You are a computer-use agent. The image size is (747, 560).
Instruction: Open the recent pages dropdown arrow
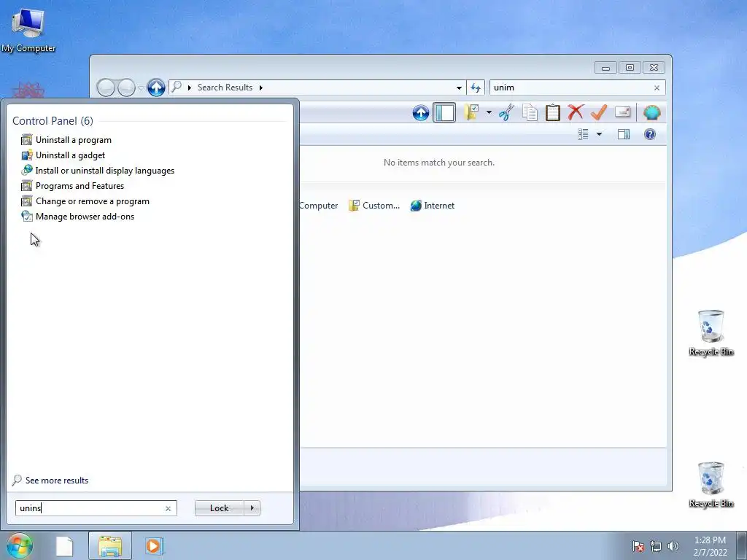[141, 88]
